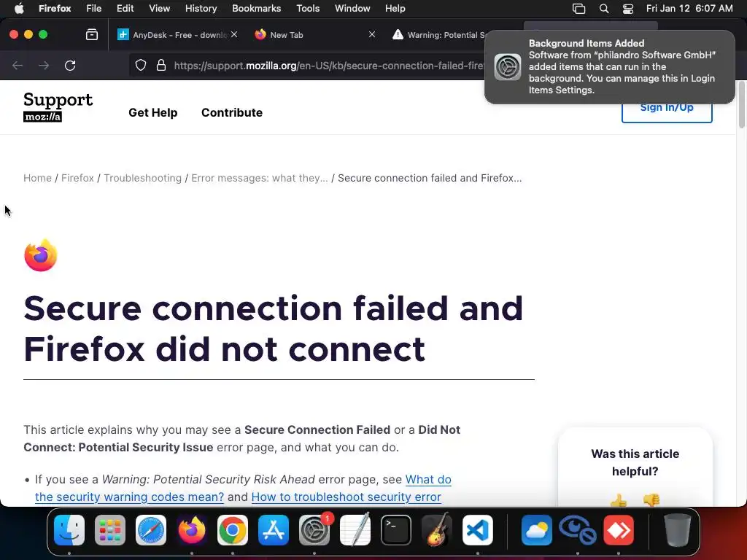Close the AnyDesk tab
The width and height of the screenshot is (747, 560).
234,34
